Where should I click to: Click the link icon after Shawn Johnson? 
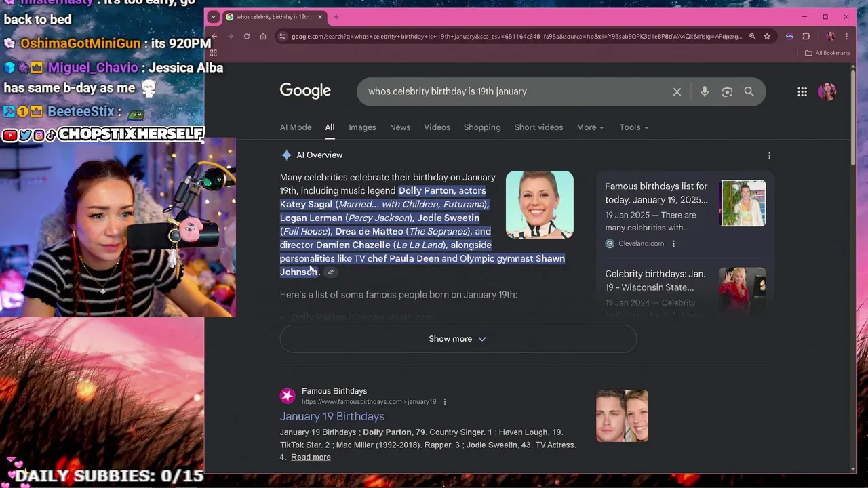(331, 272)
